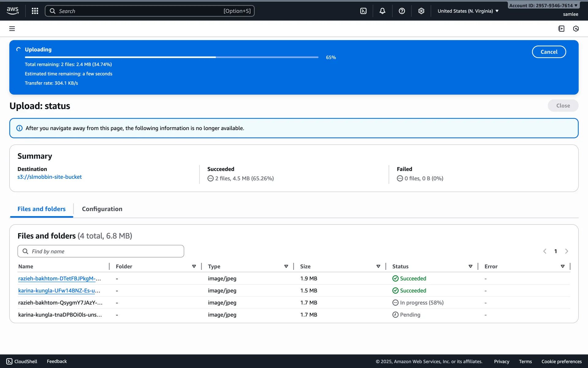Open the panel icon left of the hexagon icon
The width and height of the screenshot is (588, 368).
point(561,29)
